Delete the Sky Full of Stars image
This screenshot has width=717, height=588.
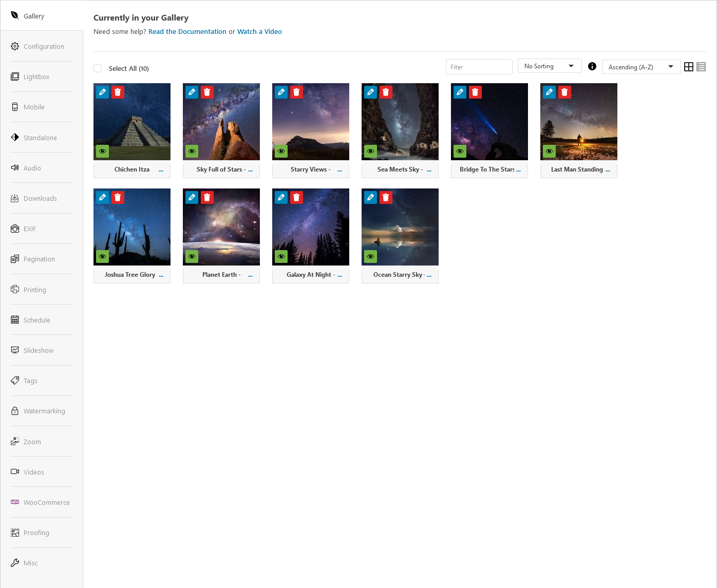[207, 92]
